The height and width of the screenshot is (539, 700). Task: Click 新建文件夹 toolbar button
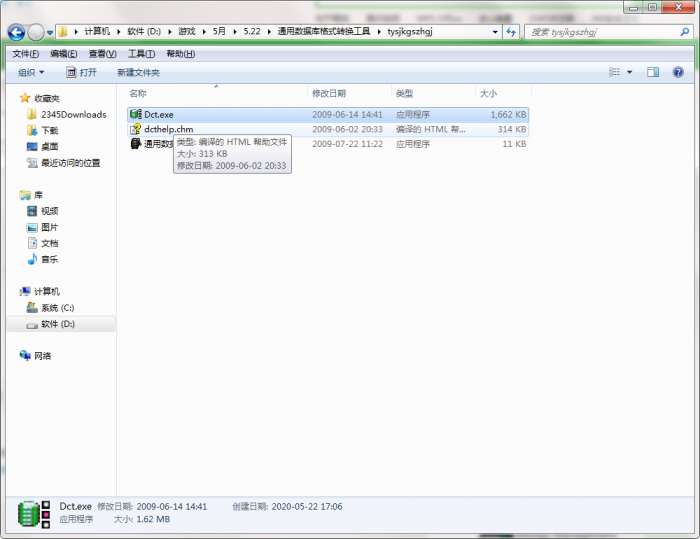tap(138, 72)
